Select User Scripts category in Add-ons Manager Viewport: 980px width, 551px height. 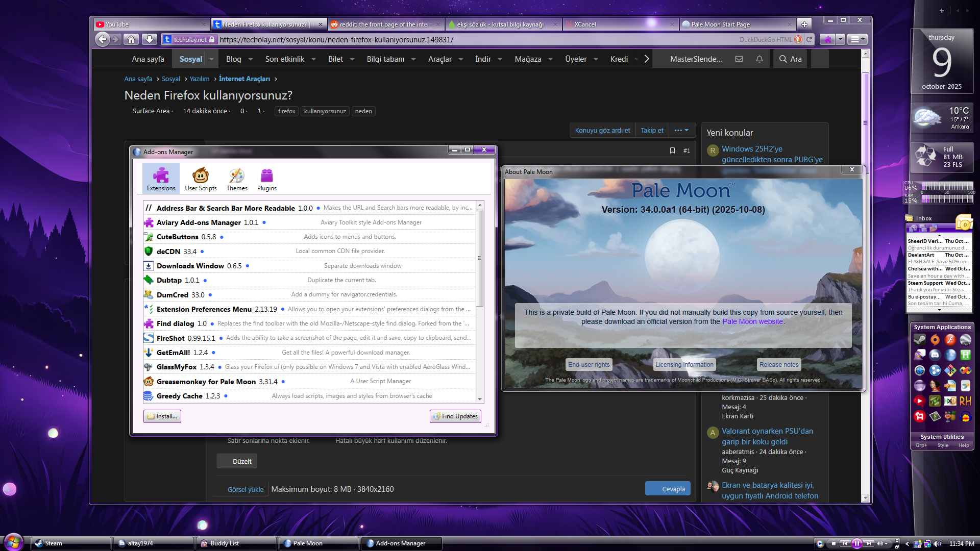[x=201, y=179]
